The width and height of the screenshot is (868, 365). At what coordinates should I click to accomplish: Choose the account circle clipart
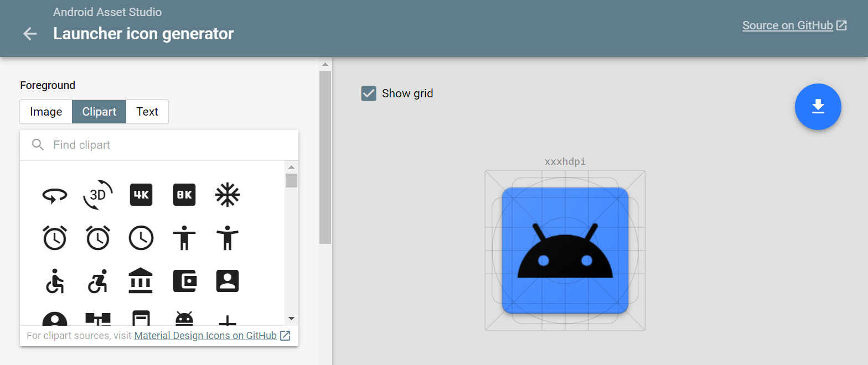[55, 319]
